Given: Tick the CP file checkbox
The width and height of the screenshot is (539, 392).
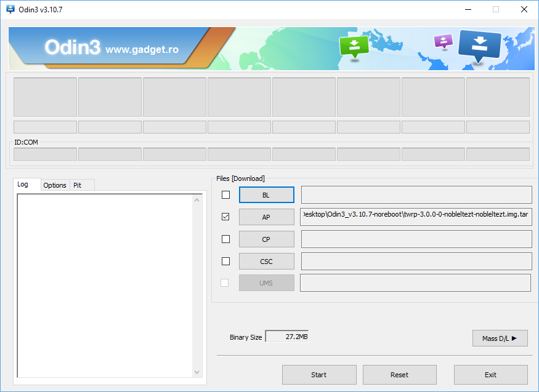Looking at the screenshot, I should [225, 239].
